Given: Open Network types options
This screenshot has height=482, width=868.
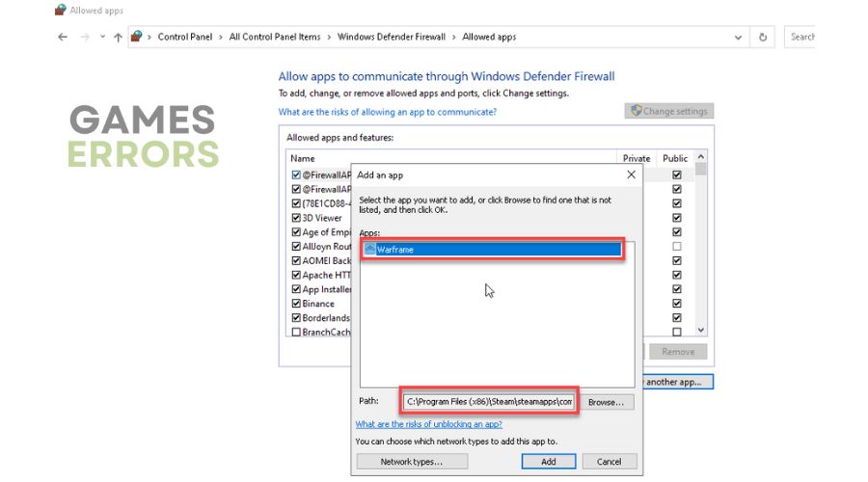Looking at the screenshot, I should pos(412,462).
